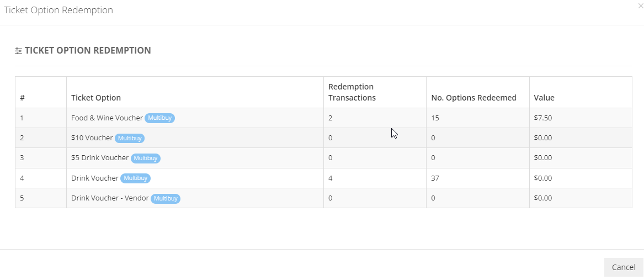
Task: Click the # column header
Action: point(22,98)
